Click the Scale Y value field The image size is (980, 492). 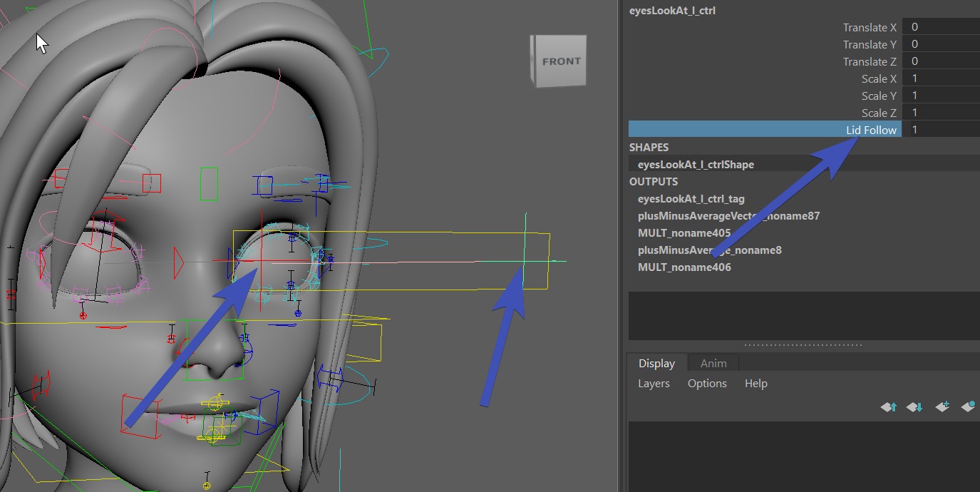click(x=940, y=96)
